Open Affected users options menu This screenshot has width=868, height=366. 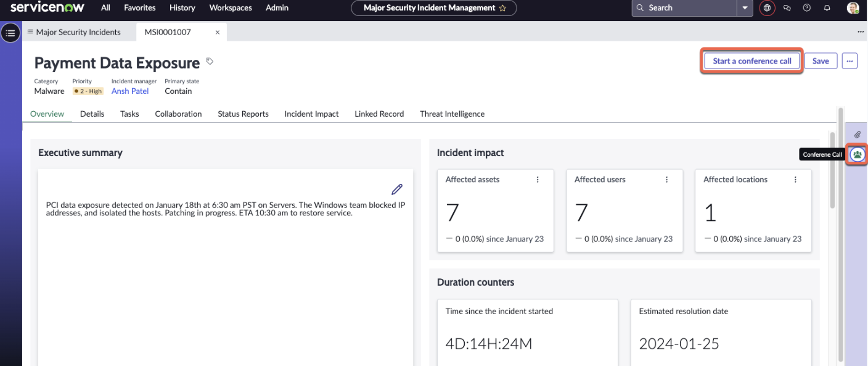pyautogui.click(x=666, y=180)
